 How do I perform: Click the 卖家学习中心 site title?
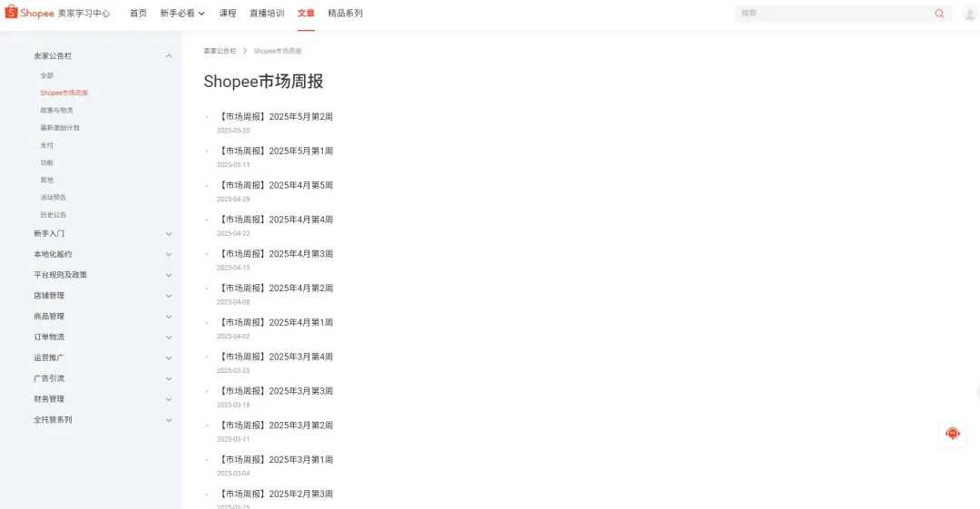pyautogui.click(x=83, y=13)
